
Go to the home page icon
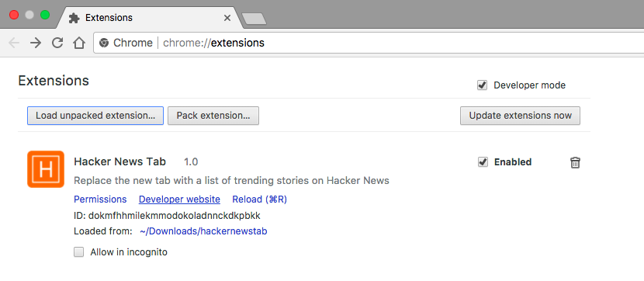point(79,43)
